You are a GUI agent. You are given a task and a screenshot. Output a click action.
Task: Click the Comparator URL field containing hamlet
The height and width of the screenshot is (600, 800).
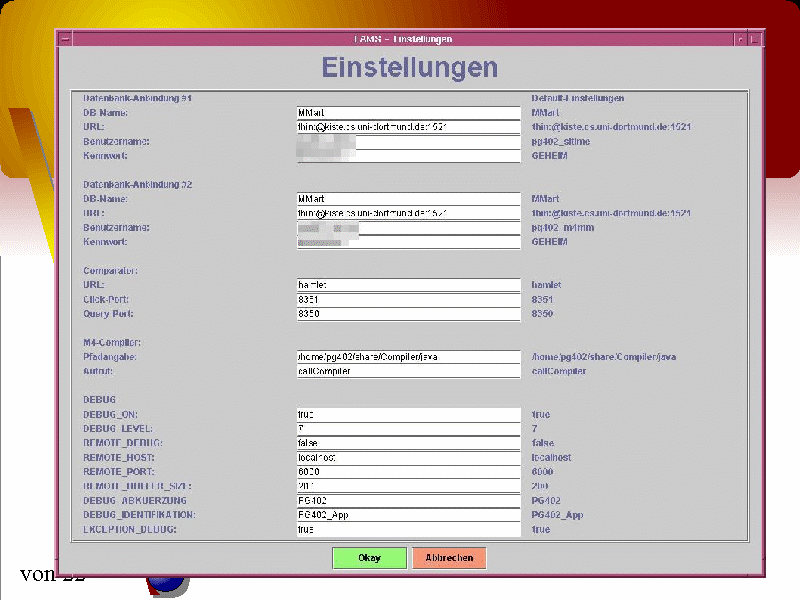408,285
